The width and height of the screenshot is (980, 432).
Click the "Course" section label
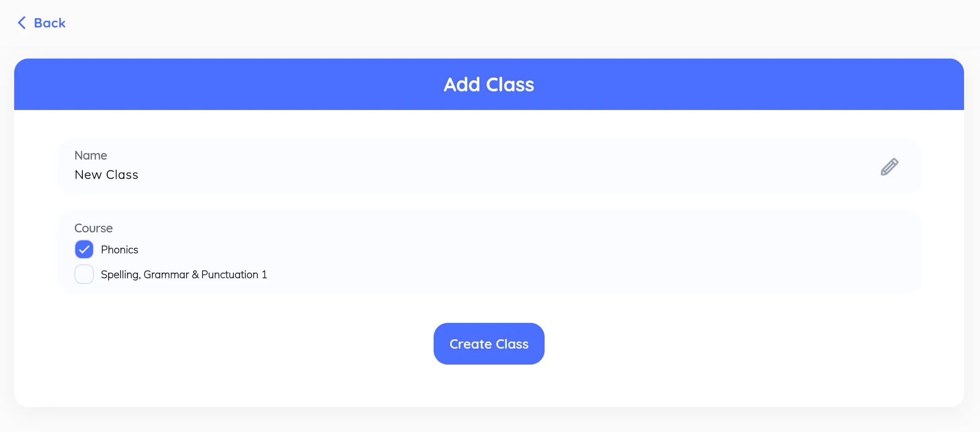93,228
